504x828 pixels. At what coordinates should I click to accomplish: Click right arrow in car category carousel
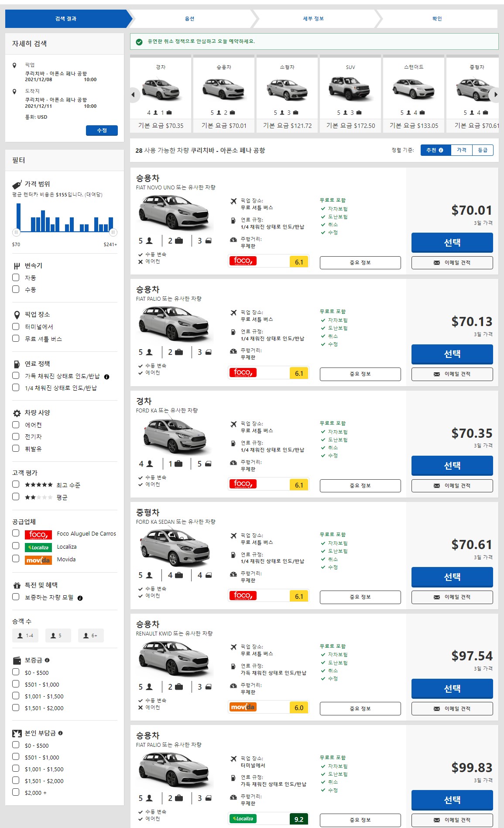pos(495,95)
